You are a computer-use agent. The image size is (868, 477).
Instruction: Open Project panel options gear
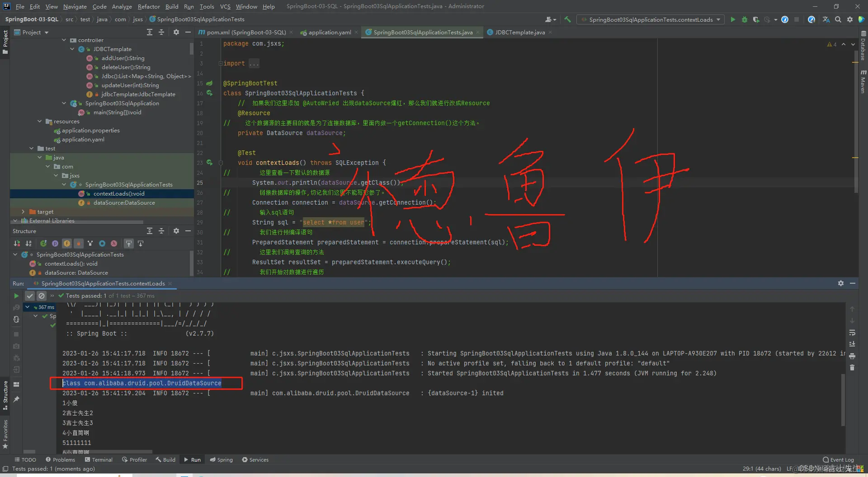click(x=176, y=32)
